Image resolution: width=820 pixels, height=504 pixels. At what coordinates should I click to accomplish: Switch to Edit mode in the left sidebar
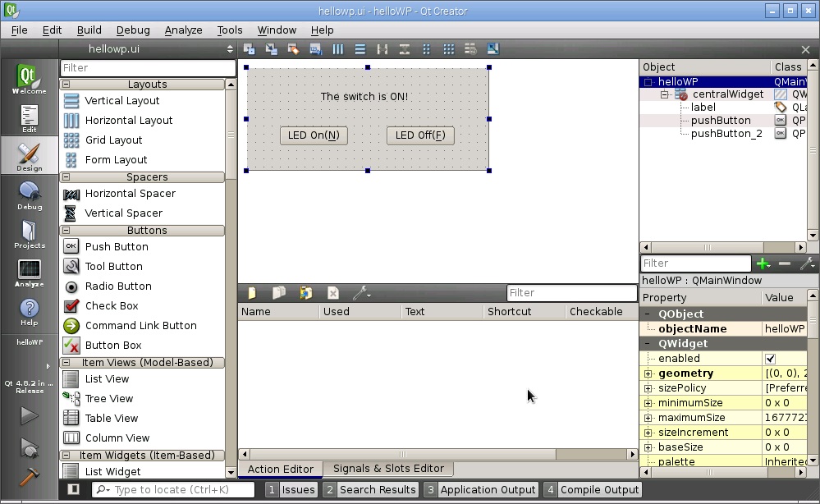click(29, 119)
